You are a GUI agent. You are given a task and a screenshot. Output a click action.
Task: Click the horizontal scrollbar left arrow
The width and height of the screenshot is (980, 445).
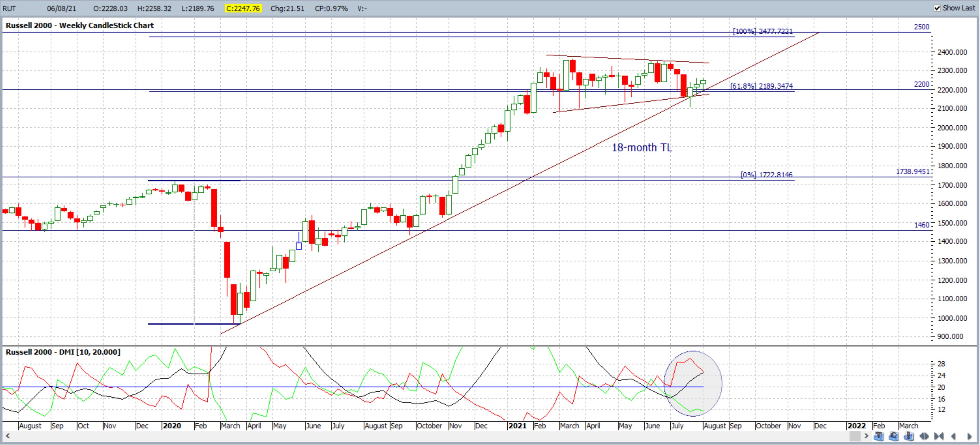pos(7,436)
